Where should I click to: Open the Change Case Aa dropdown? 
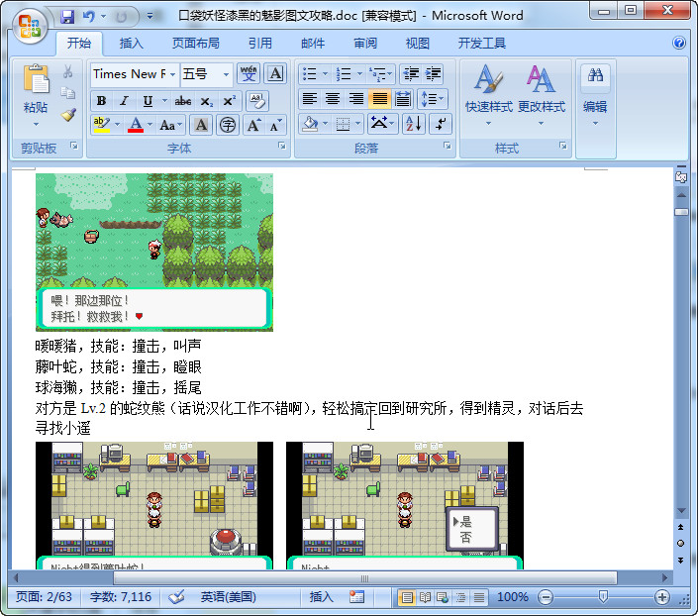click(170, 125)
